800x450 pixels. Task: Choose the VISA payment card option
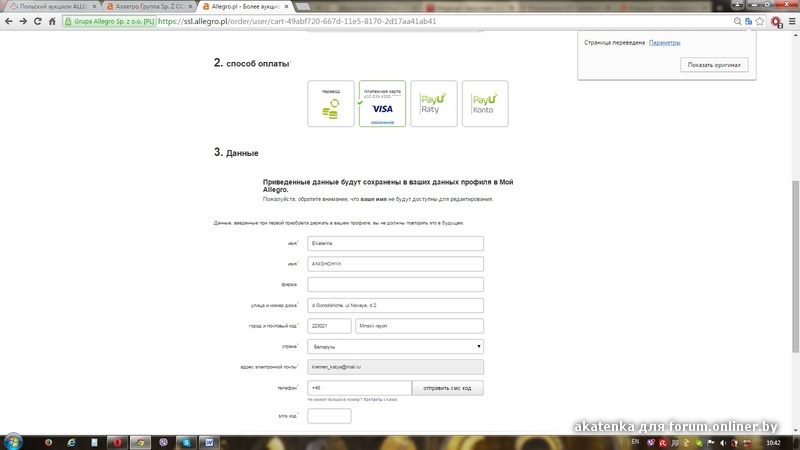(x=382, y=104)
